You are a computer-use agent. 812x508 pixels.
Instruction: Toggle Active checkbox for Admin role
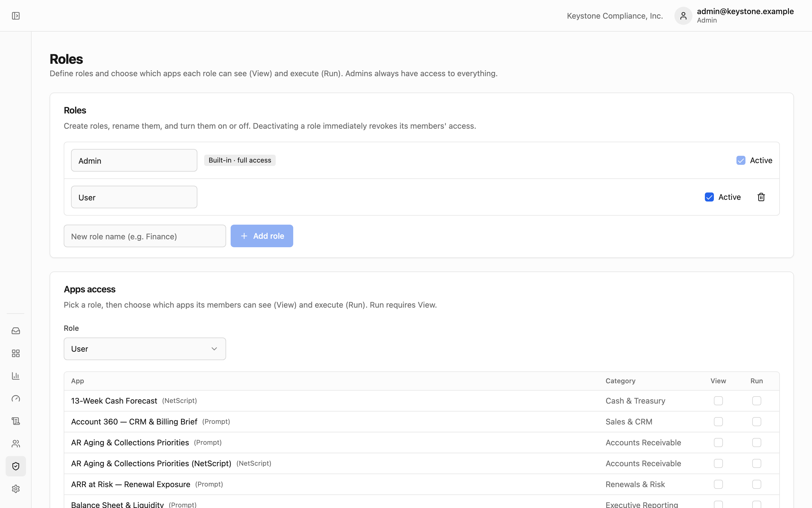pos(741,161)
